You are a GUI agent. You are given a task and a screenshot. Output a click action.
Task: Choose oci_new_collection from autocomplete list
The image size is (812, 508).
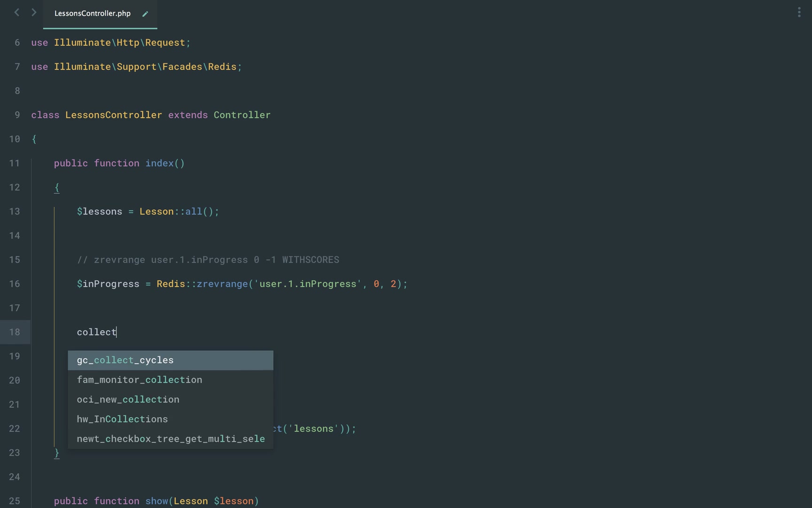[x=171, y=400]
